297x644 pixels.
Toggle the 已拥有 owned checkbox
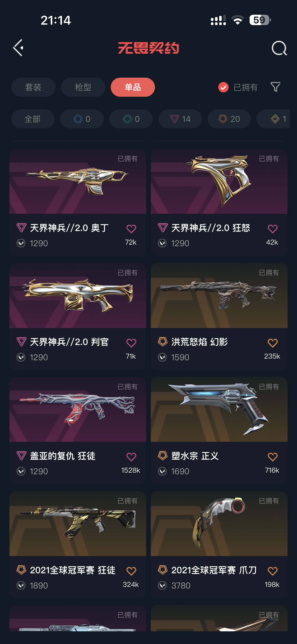pyautogui.click(x=223, y=87)
